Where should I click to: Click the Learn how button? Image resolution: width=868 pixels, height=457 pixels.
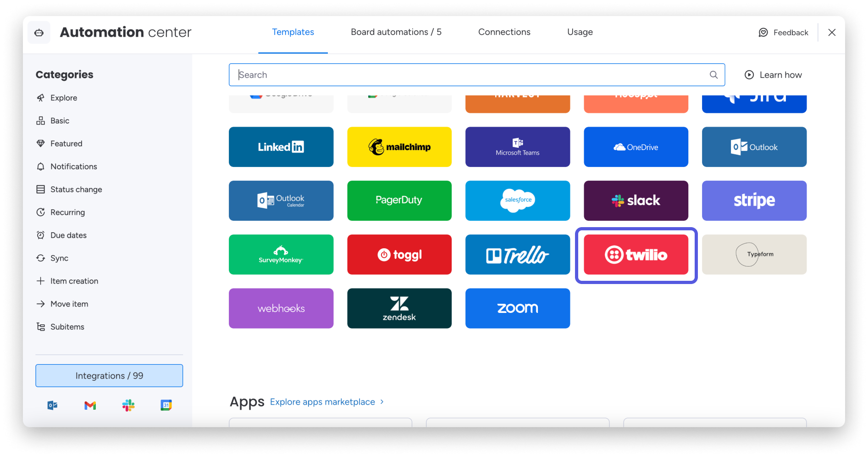tap(773, 75)
